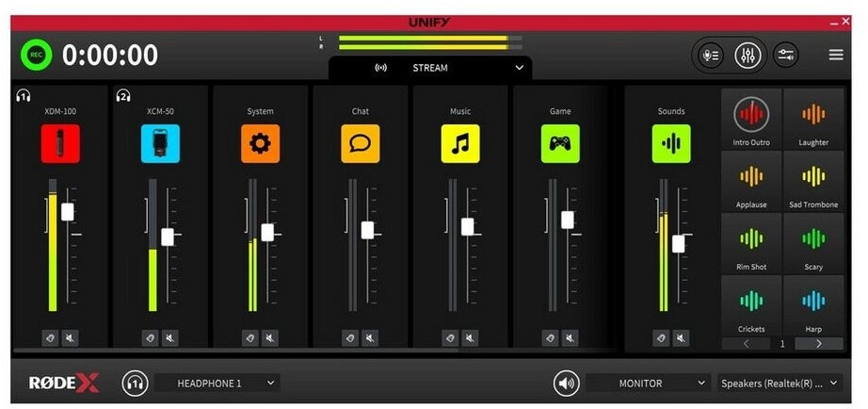Mute the Sounds channel
The width and height of the screenshot is (868, 409).
[681, 337]
